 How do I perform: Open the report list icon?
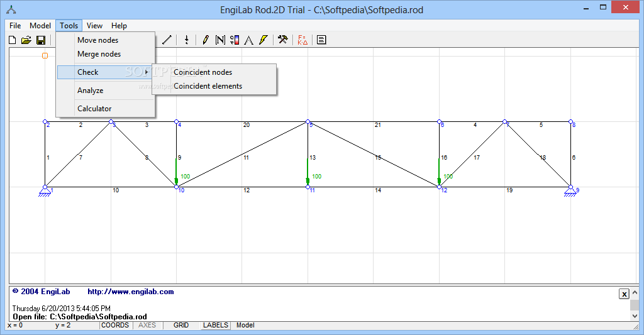tap(321, 40)
